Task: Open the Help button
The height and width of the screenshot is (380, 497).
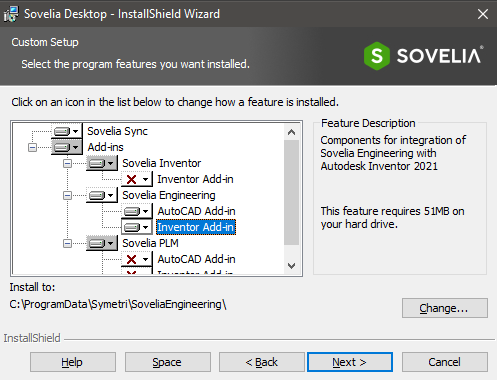Action: tap(73, 362)
